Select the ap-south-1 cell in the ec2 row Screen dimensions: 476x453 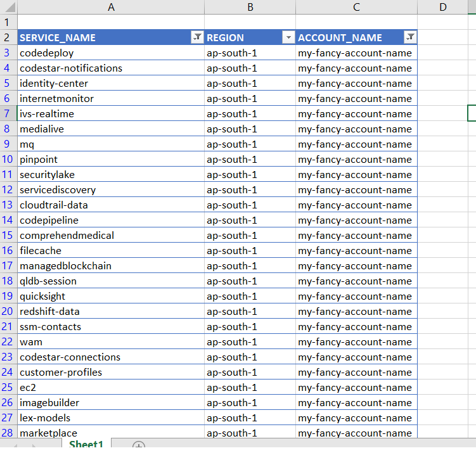[x=250, y=387]
